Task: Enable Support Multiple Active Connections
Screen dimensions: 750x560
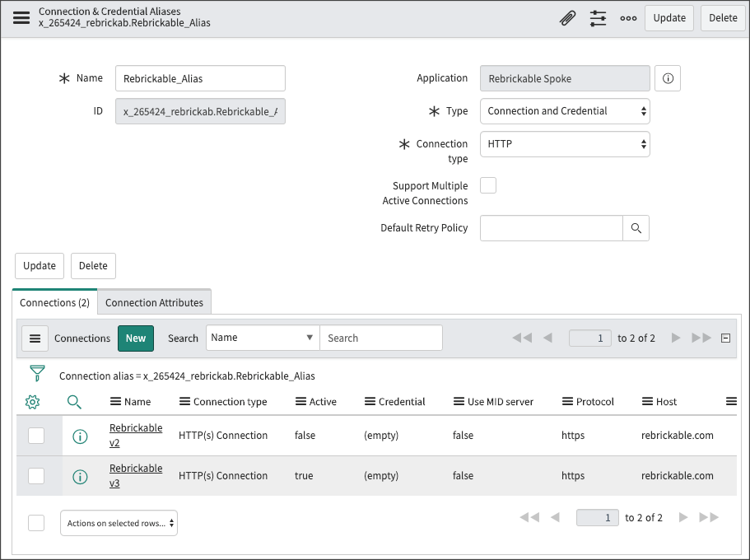Action: coord(488,185)
